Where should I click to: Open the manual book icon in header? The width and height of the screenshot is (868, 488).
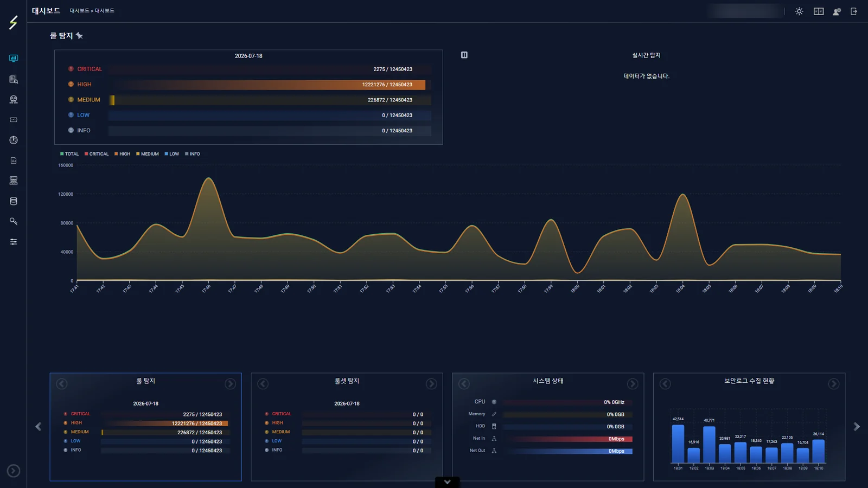pos(819,11)
